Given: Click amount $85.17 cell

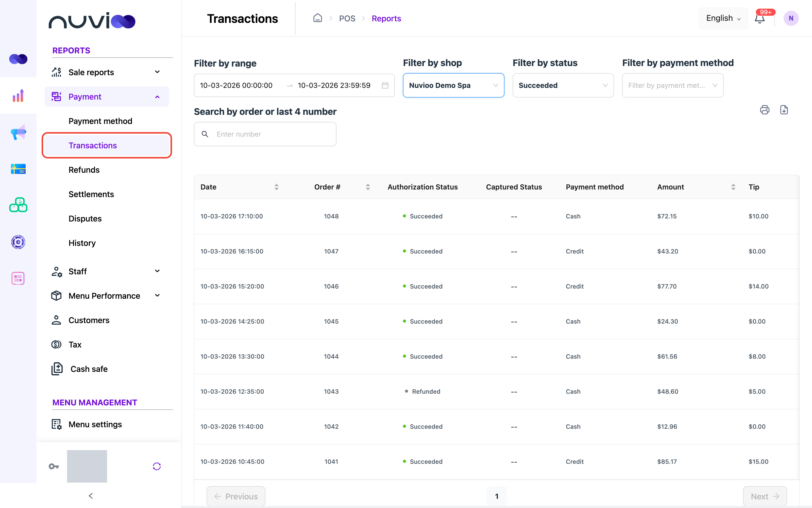Looking at the screenshot, I should click(667, 462).
